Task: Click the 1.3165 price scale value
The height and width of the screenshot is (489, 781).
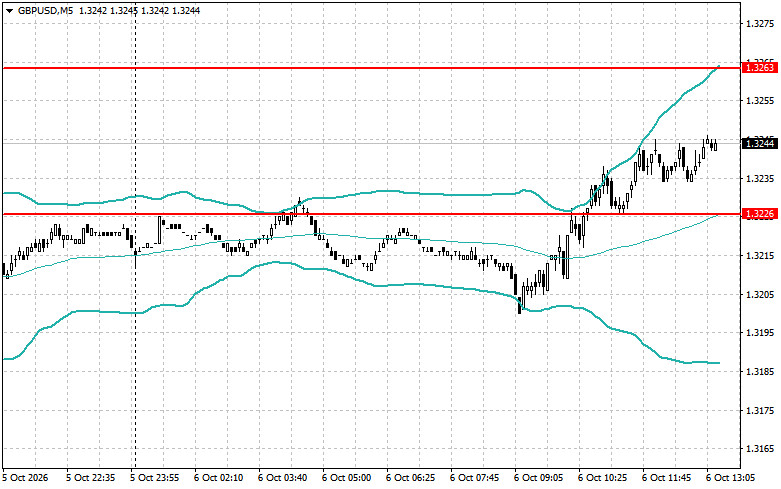Action: click(761, 449)
